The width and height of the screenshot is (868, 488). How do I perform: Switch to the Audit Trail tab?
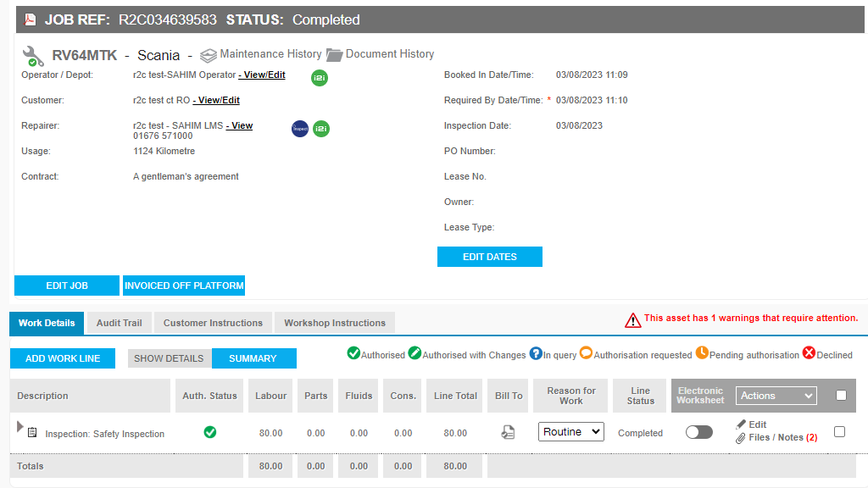point(120,323)
